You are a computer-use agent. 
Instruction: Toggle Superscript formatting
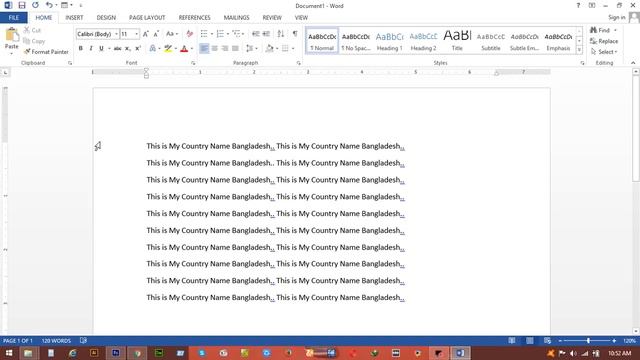(138, 49)
